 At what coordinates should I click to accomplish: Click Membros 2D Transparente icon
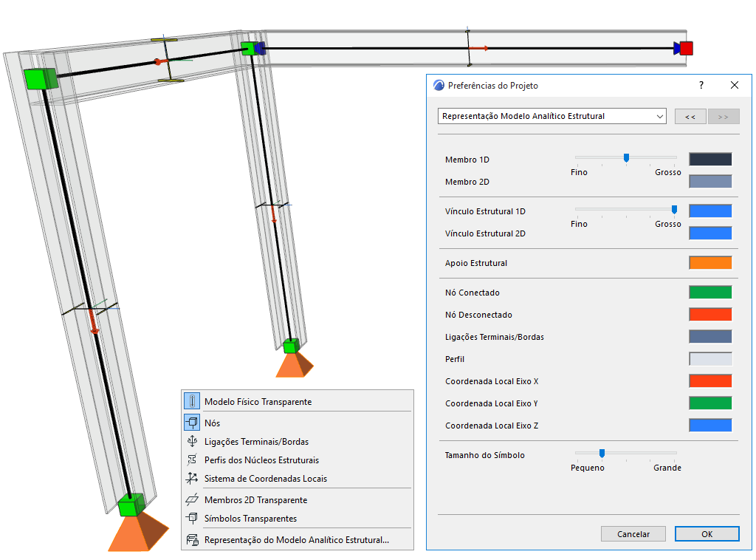pos(192,499)
